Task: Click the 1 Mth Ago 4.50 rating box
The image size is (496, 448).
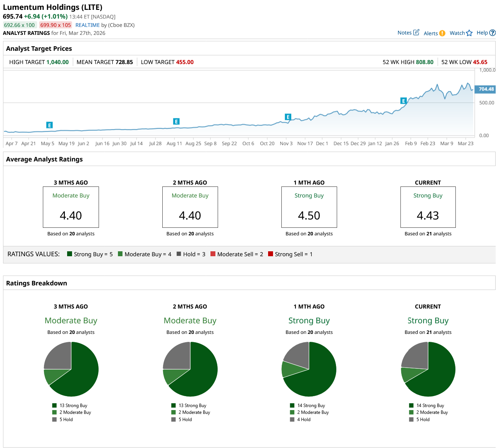Action: tap(309, 207)
